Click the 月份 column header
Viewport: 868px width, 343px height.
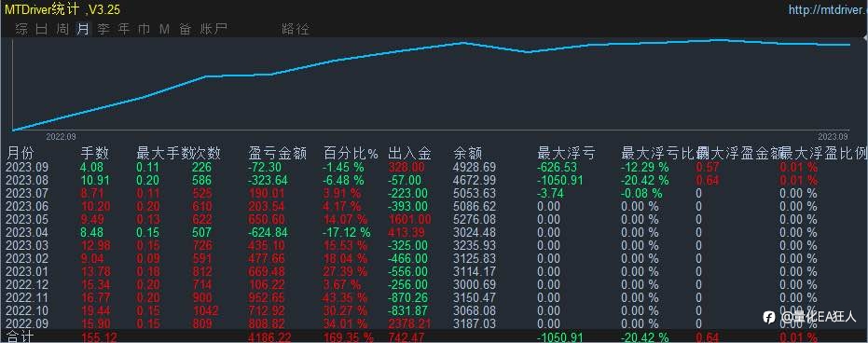point(21,153)
